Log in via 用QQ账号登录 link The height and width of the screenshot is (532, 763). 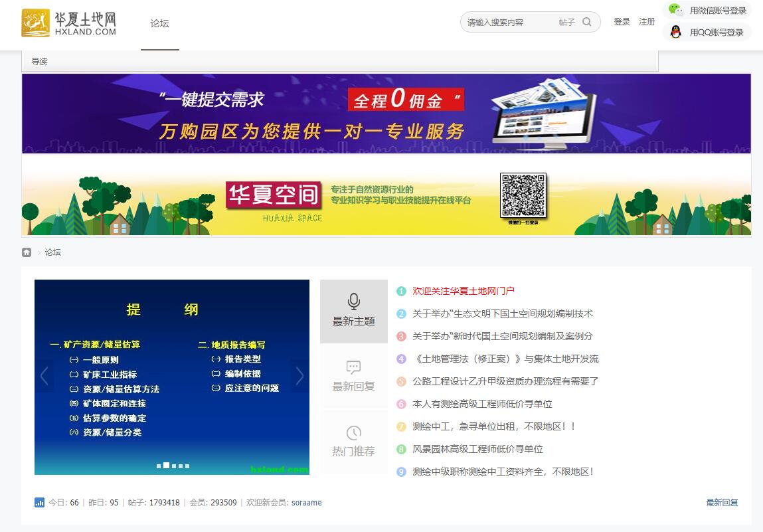click(x=717, y=33)
